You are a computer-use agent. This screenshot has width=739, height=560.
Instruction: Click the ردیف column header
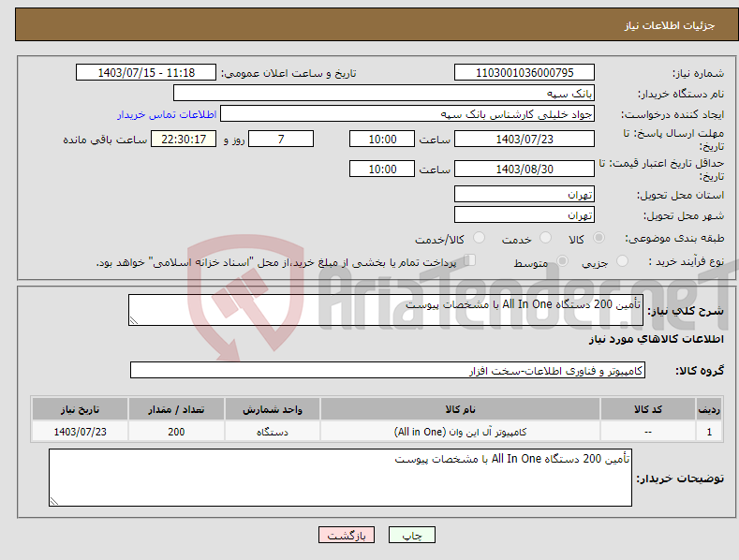click(x=709, y=409)
